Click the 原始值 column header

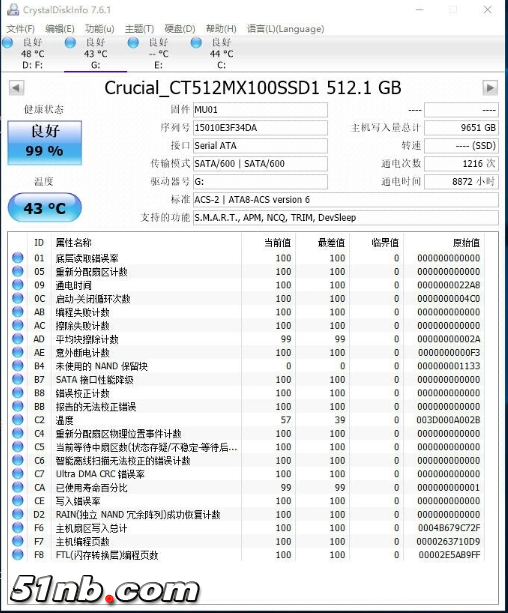[466, 243]
